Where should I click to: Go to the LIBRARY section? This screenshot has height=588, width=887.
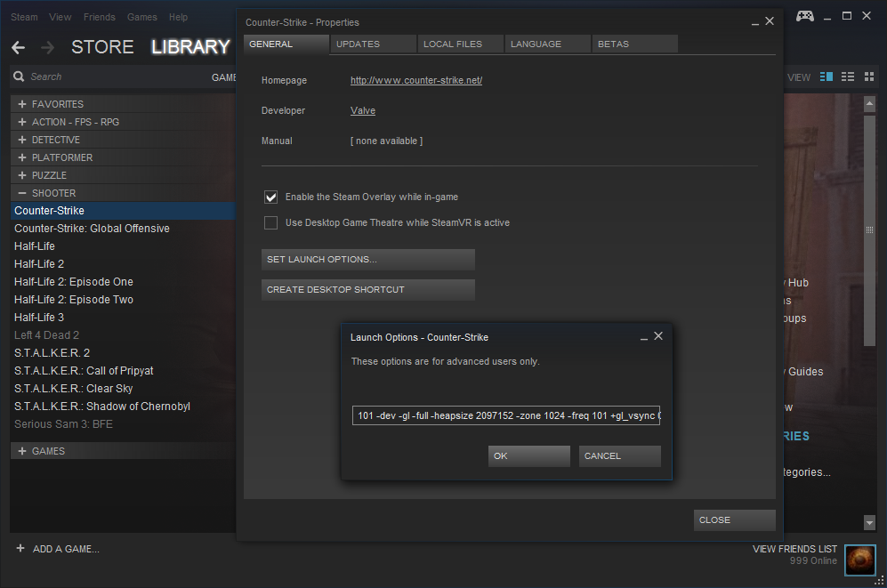pos(190,47)
